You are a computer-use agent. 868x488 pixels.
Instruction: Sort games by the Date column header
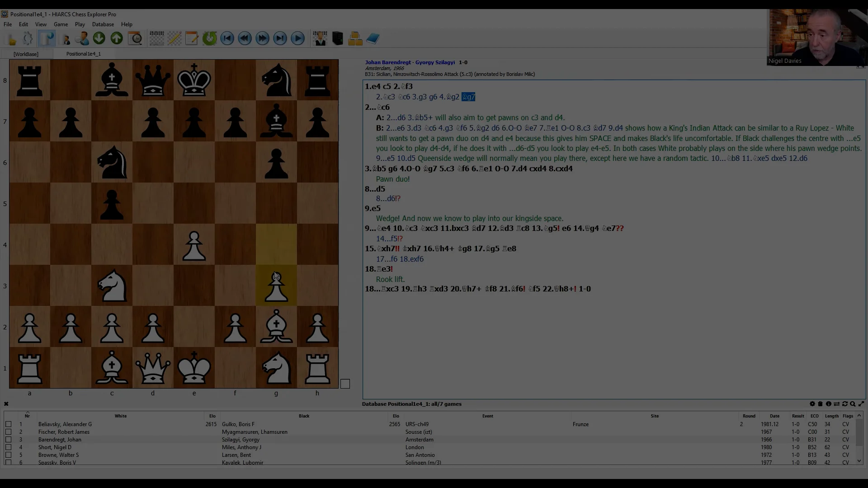click(x=774, y=416)
